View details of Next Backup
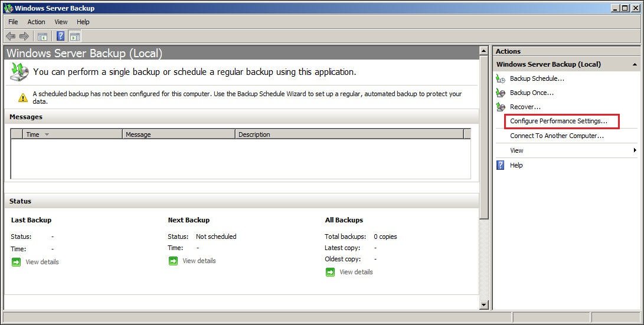 tap(199, 261)
